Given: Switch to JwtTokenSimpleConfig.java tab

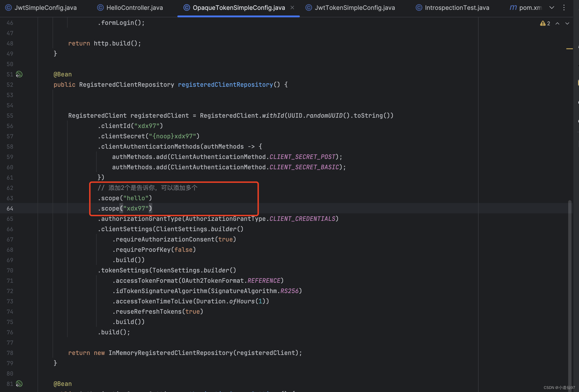Looking at the screenshot, I should coord(354,8).
